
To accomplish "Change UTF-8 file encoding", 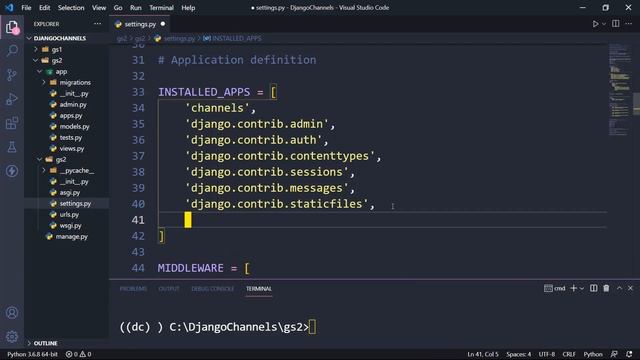I will pos(547,354).
